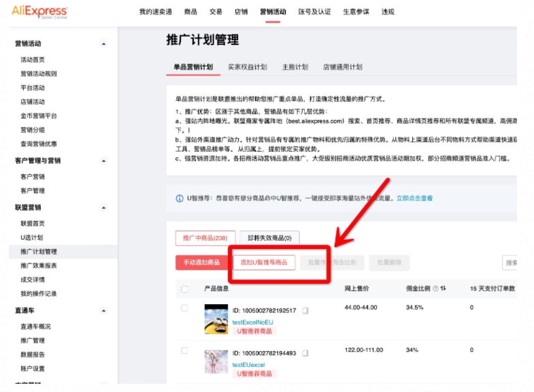Go to 推广效果报表 in sidebar
This screenshot has width=534, height=392.
(x=39, y=265)
